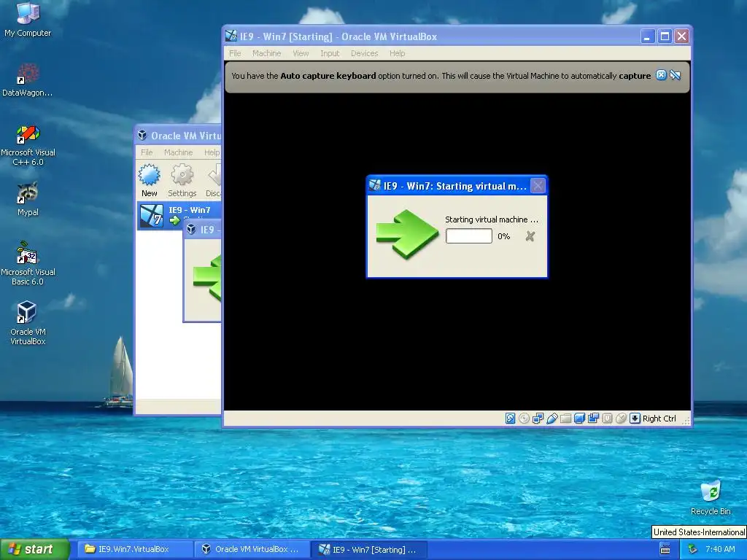Click the display settings indicator icon
747x560 pixels.
pos(579,419)
